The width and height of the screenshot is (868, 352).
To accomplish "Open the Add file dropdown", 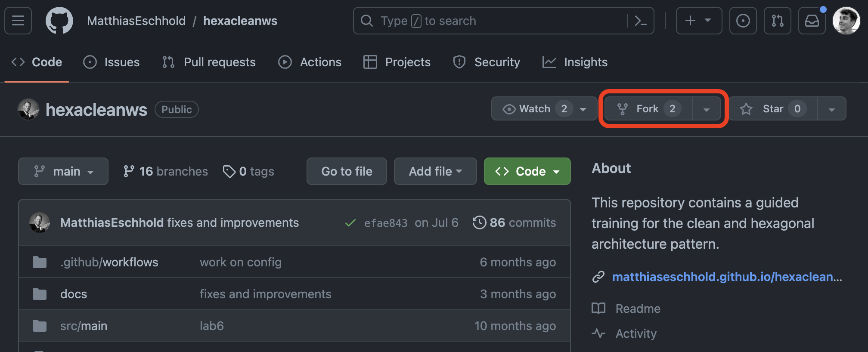I will pyautogui.click(x=435, y=171).
